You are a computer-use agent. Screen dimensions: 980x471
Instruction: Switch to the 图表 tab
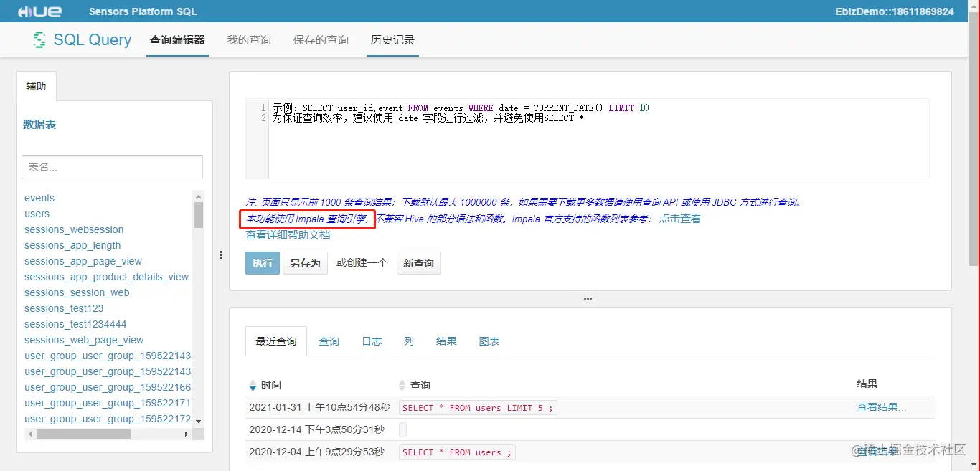pos(489,341)
